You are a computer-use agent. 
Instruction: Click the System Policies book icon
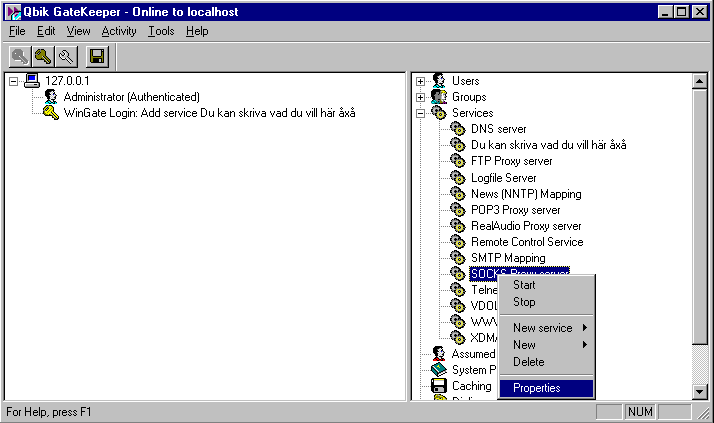tap(439, 370)
